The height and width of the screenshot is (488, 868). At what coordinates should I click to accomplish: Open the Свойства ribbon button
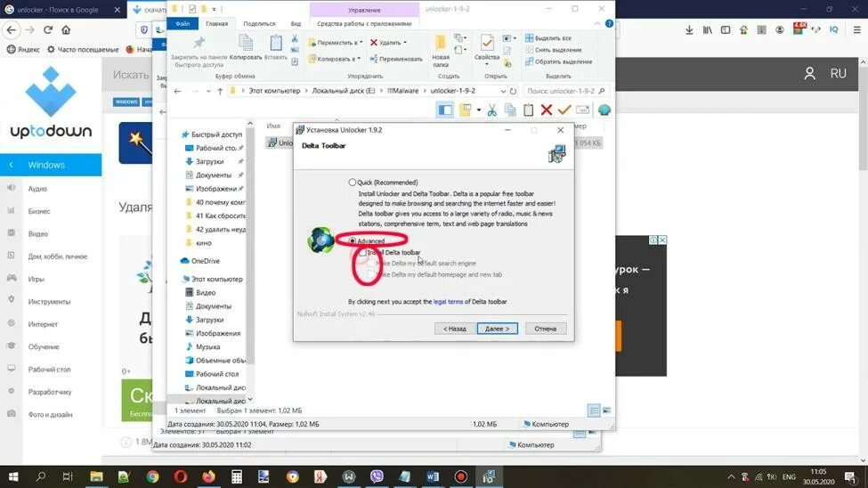tap(487, 49)
